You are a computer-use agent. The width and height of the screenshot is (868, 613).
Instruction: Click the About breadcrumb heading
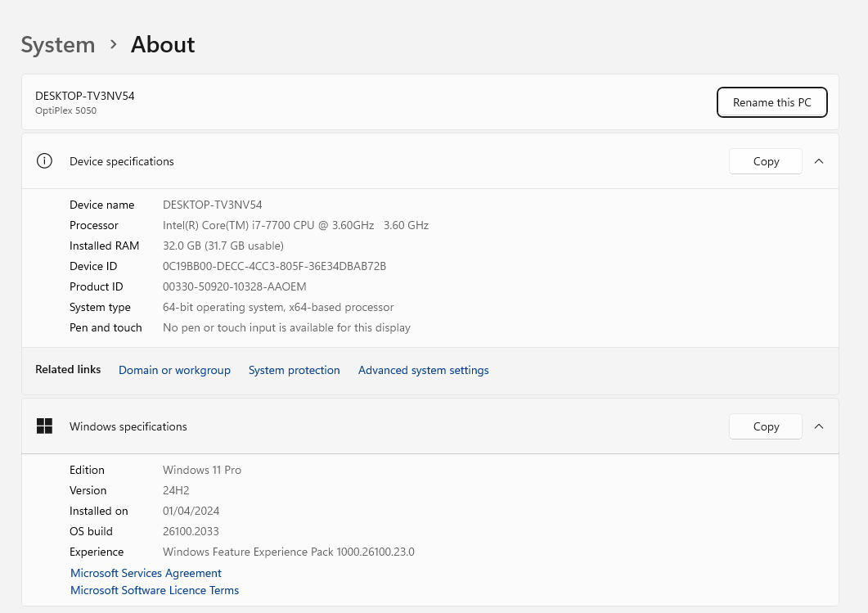click(x=163, y=44)
